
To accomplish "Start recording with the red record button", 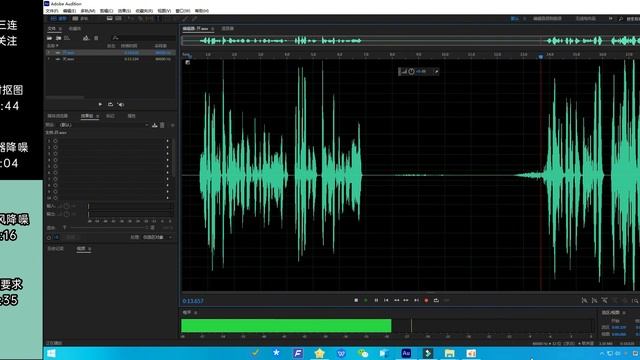I will point(426,300).
